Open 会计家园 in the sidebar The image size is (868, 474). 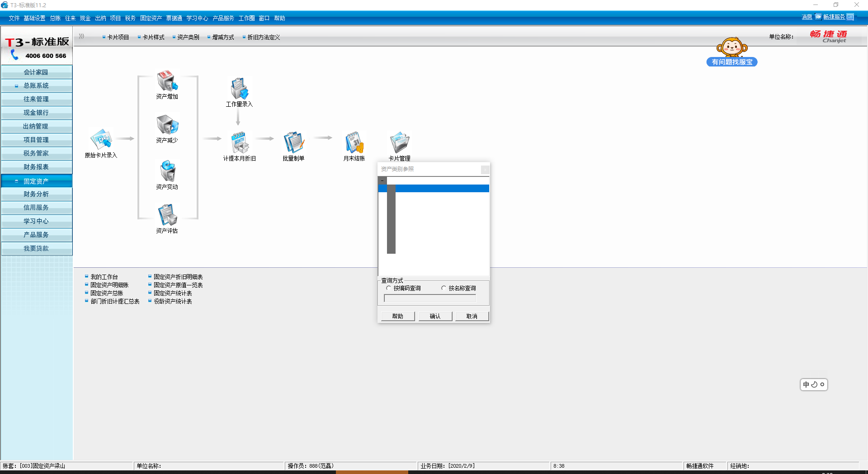coord(37,72)
